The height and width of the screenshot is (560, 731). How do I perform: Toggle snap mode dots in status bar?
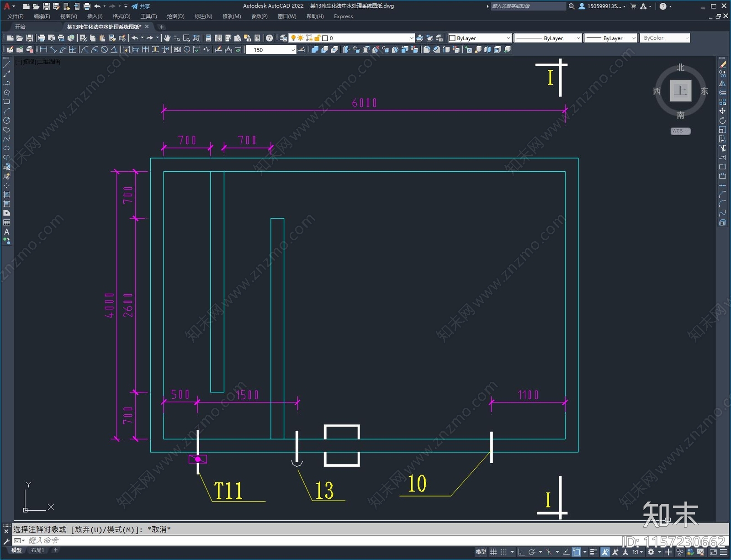point(503,552)
